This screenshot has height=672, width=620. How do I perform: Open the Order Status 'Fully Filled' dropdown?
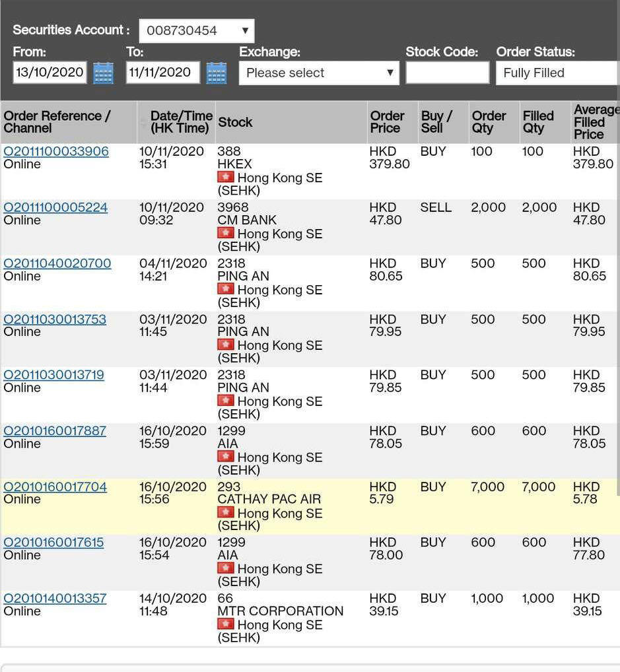[558, 73]
